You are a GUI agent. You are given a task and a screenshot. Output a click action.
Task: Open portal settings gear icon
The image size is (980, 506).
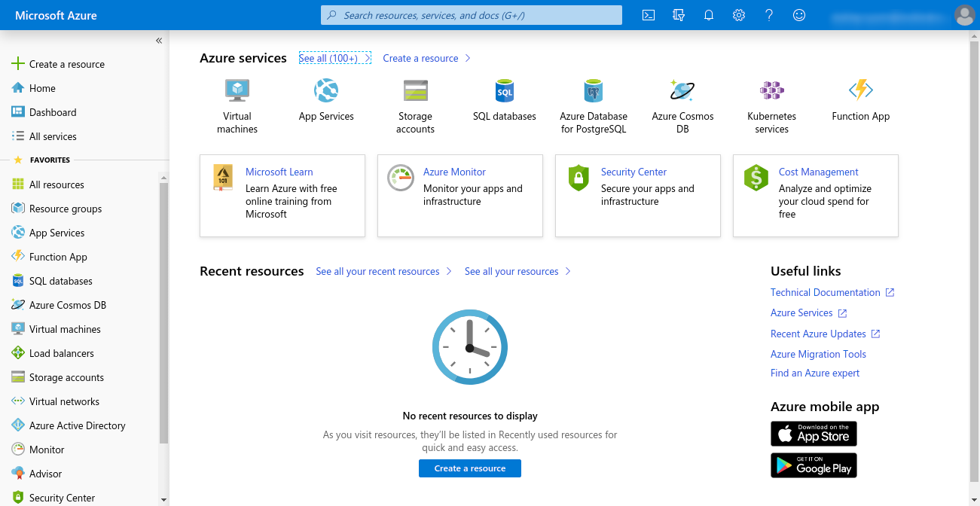739,15
